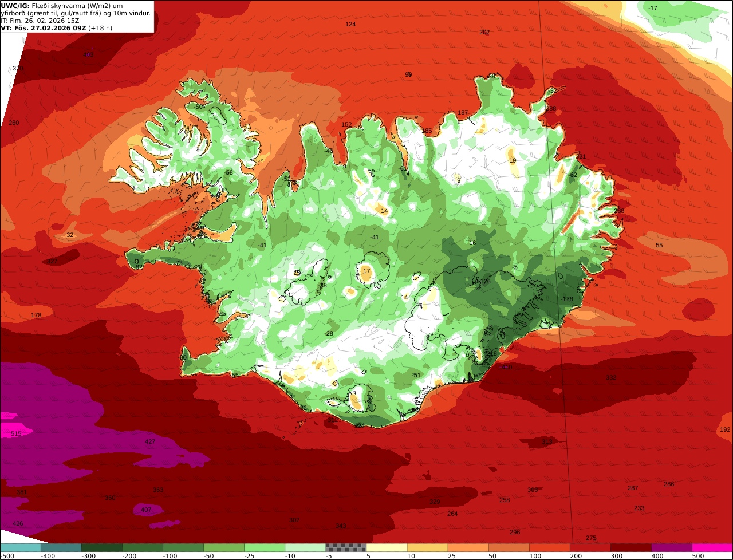The width and height of the screenshot is (733, 560).
Task: Select the 427 heat flux value
Action: tap(150, 441)
